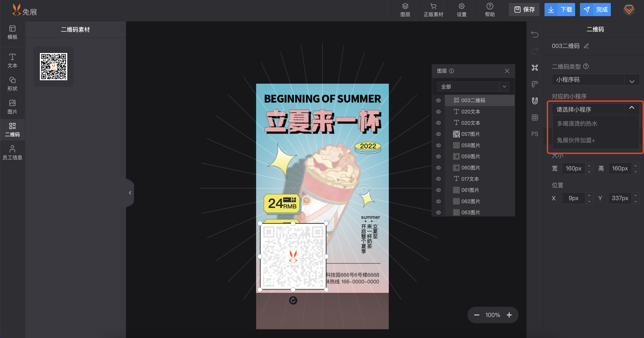
Task: Toggle the grid display icon
Action: tap(535, 117)
